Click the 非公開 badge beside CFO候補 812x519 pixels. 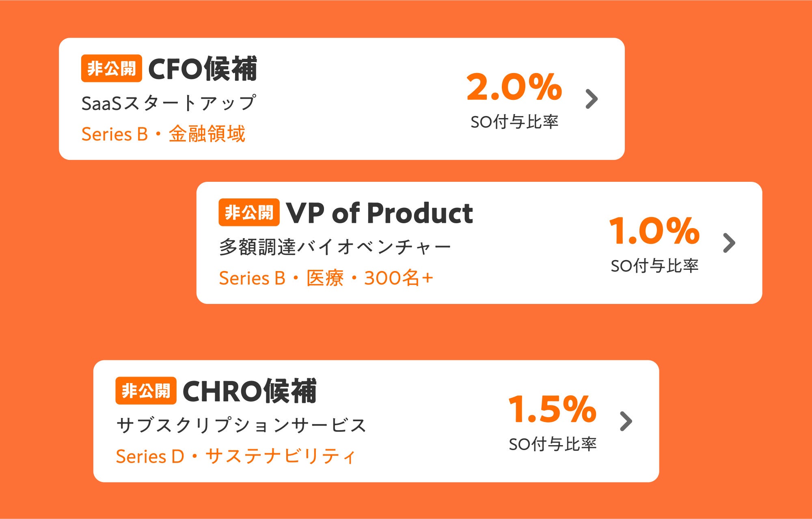click(x=112, y=69)
